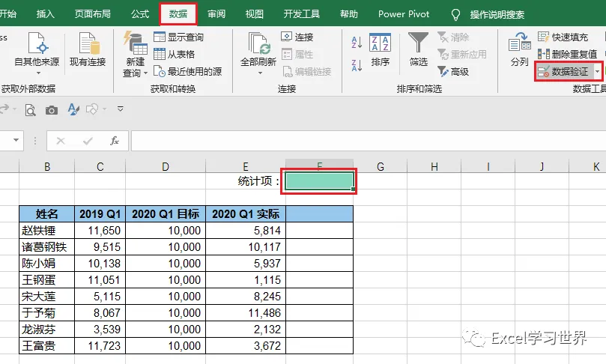Switch to the 开发工具 tab

point(301,14)
